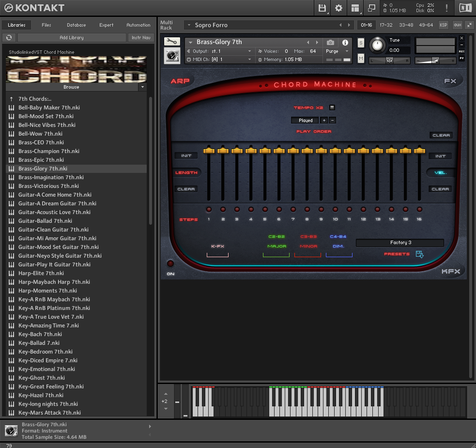Click the Add Library button
Viewport: 476px width, 448px height.
click(72, 38)
